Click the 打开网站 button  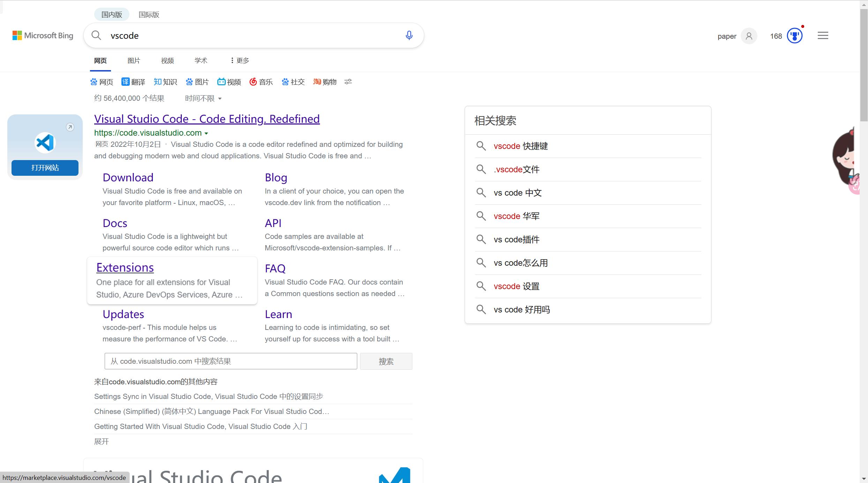[x=45, y=168]
